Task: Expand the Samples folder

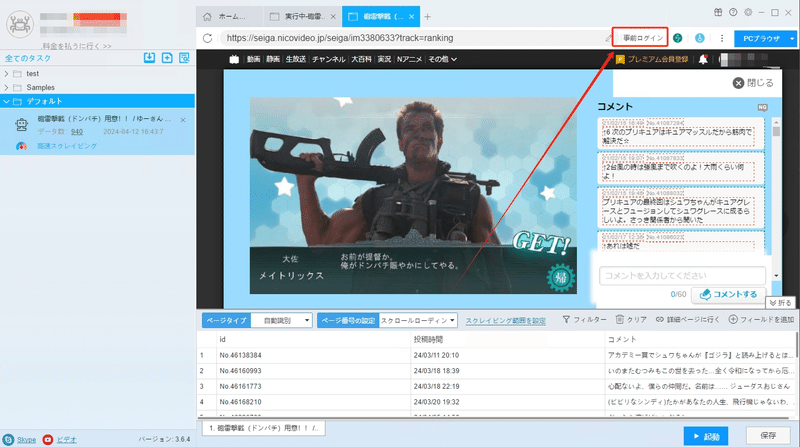Action: (x=6, y=87)
